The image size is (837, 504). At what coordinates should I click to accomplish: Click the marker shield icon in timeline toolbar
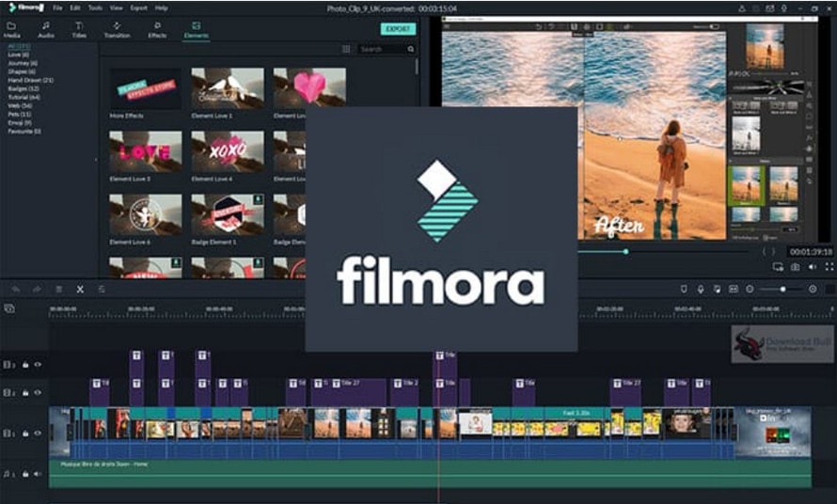pyautogui.click(x=684, y=289)
